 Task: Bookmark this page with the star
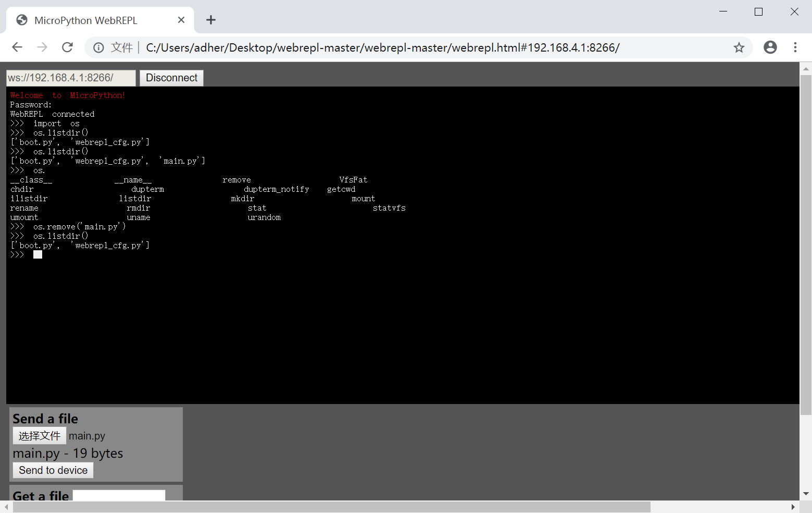[x=739, y=48]
